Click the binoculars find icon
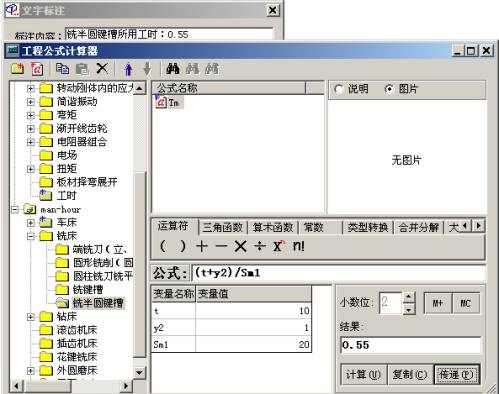Image resolution: width=499 pixels, height=394 pixels. (x=173, y=69)
